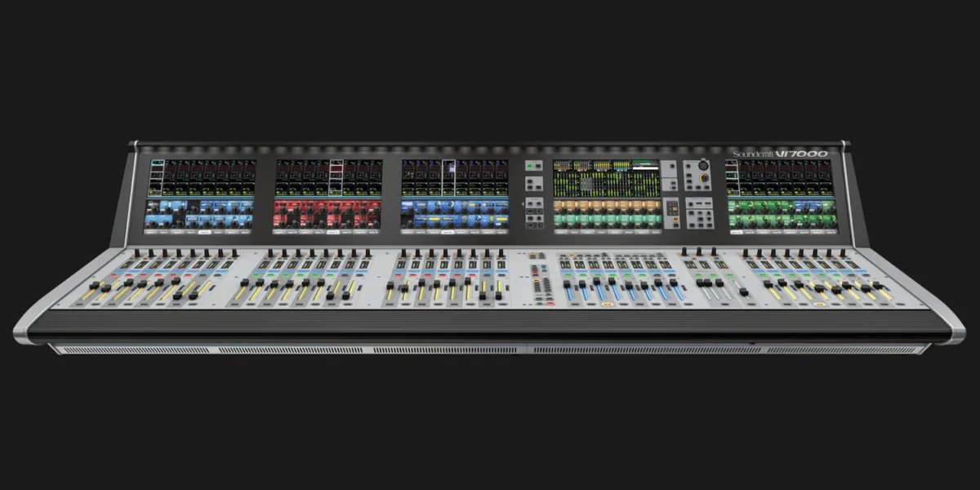The width and height of the screenshot is (980, 490).
Task: Grab the lone master fader pulled lowest in the master section
Action: pyautogui.click(x=744, y=292)
